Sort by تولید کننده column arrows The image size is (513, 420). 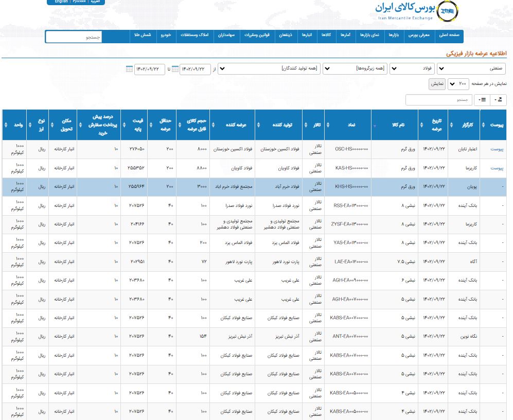click(x=258, y=125)
